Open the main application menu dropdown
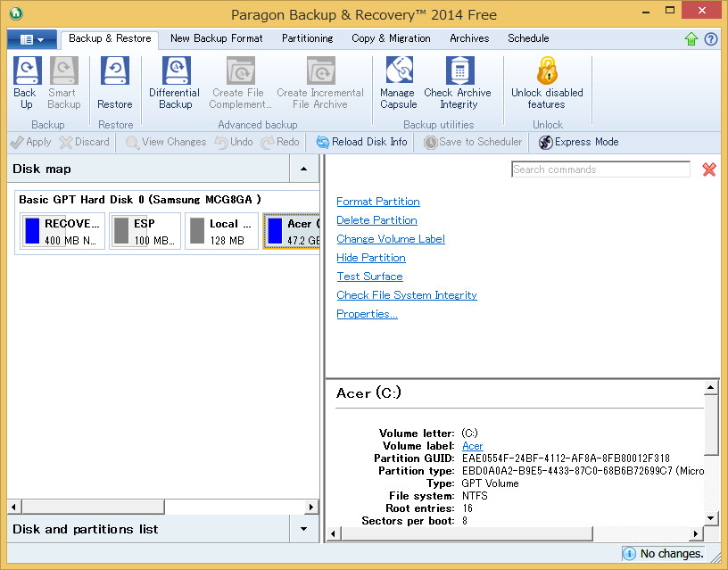This screenshot has height=570, width=728. pos(32,39)
